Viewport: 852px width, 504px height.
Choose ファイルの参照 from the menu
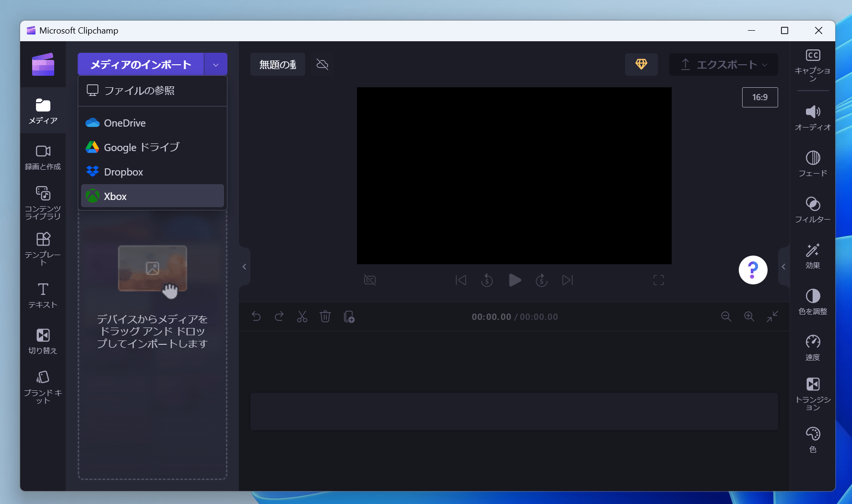click(x=153, y=91)
